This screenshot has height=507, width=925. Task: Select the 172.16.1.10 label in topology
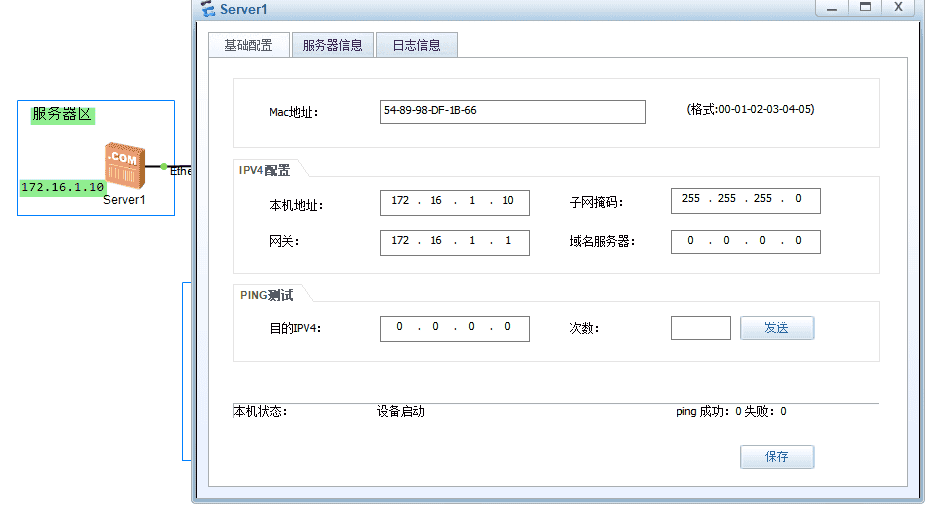pyautogui.click(x=63, y=187)
